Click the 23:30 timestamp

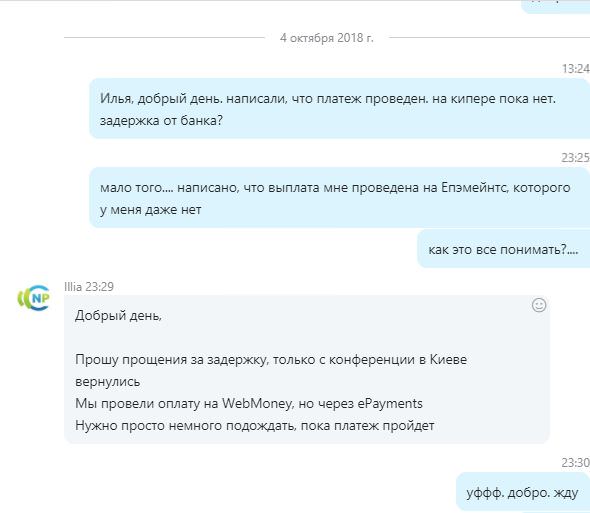pos(576,463)
